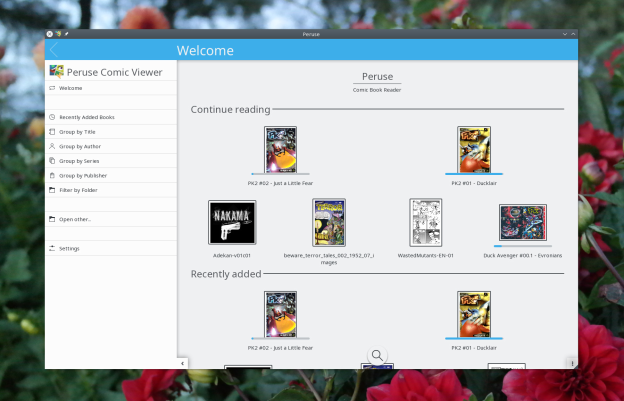This screenshot has height=401, width=624.
Task: Open beware_terror_tales comic cover
Action: 328,222
